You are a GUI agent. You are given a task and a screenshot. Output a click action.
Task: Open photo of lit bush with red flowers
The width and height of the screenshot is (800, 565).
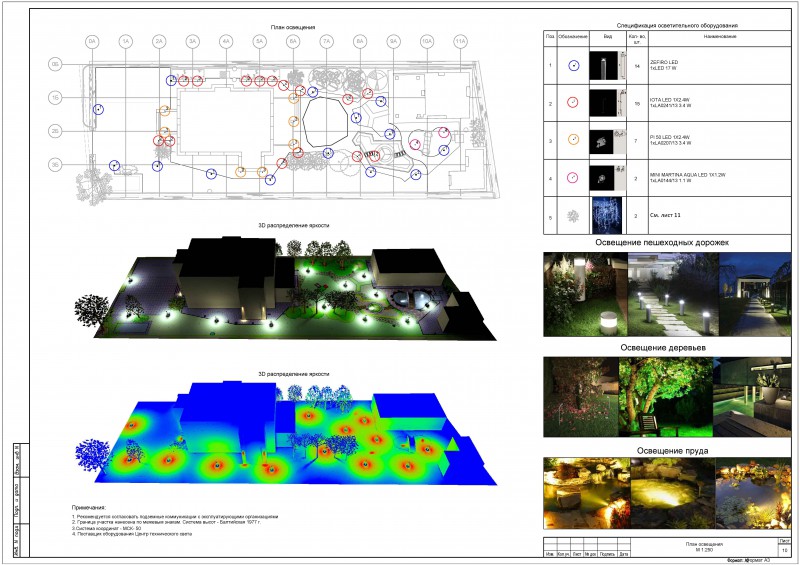[x=581, y=397]
